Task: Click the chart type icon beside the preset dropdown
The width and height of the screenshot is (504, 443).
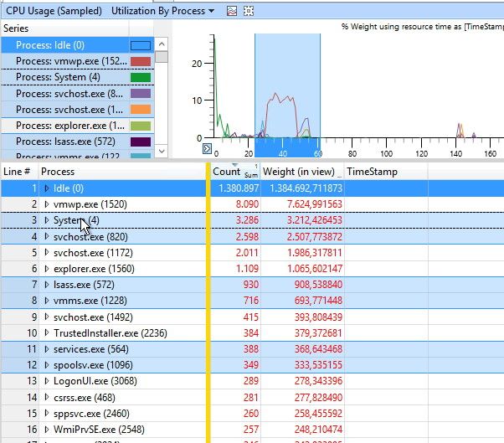Action: [x=233, y=11]
